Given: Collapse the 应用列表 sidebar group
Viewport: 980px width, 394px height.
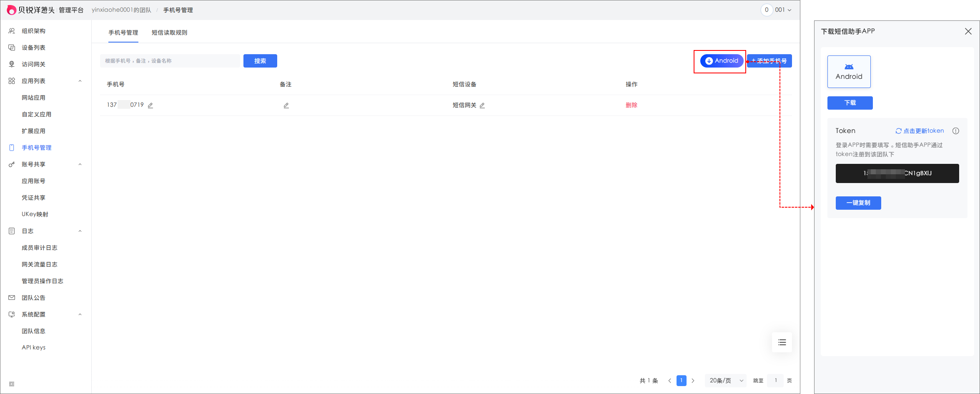Looking at the screenshot, I should pyautogui.click(x=80, y=81).
